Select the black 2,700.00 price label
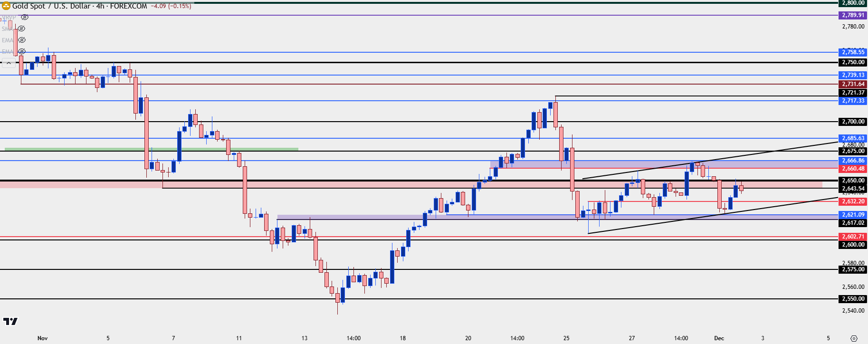This screenshot has width=868, height=344. pos(853,122)
